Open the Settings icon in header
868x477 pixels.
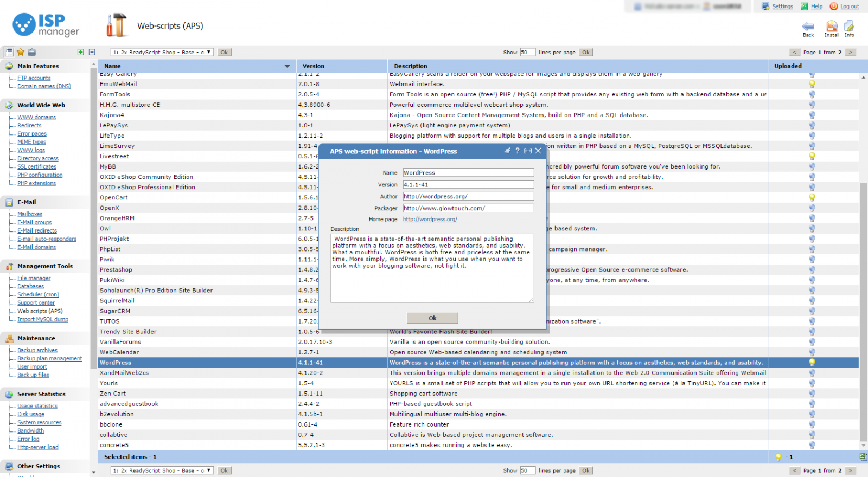[765, 7]
